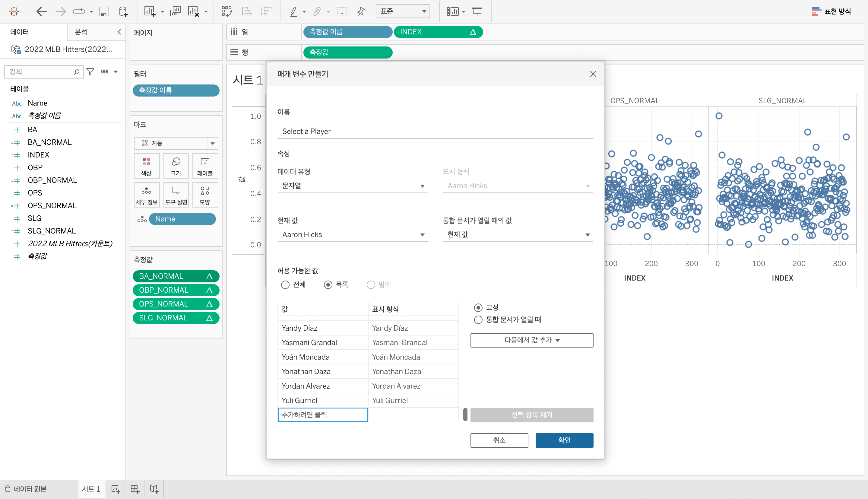
Task: Click new story icon in bottom bar
Action: (x=154, y=489)
